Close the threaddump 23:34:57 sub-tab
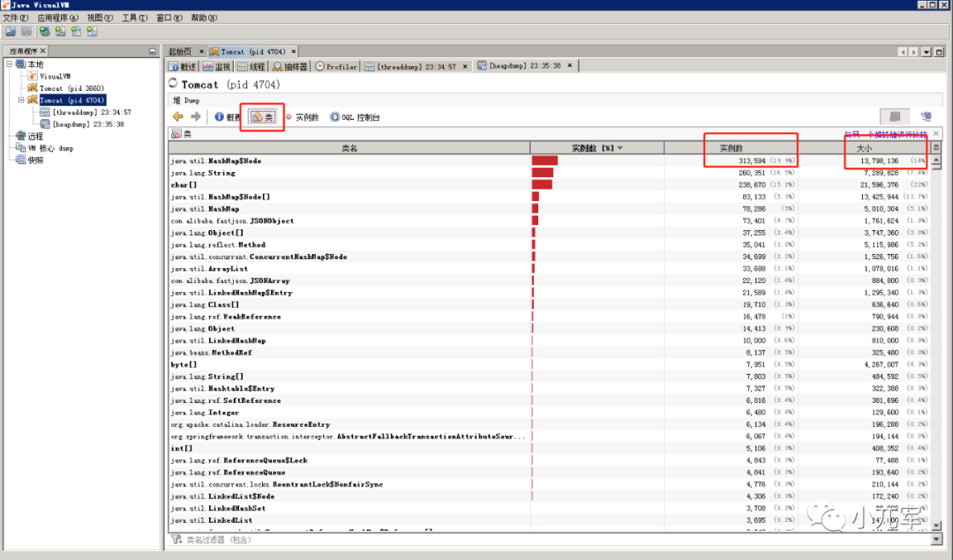Viewport: 953px width, 560px height. pyautogui.click(x=465, y=66)
